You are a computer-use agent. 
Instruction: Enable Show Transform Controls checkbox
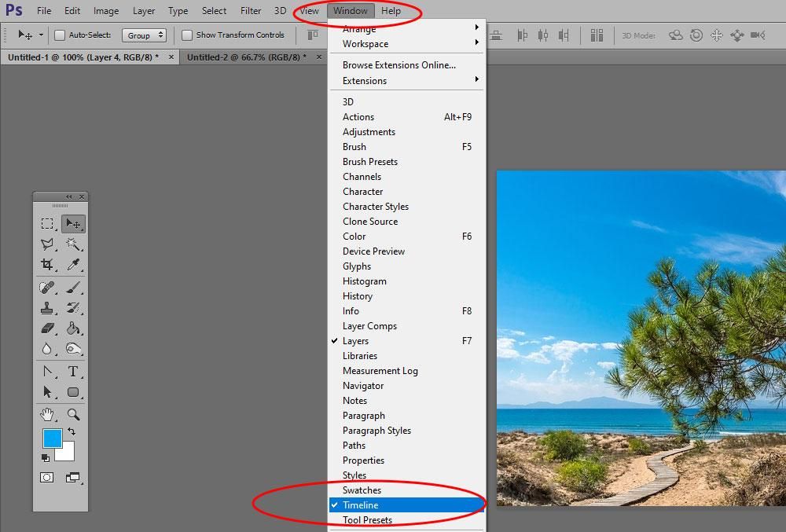tap(187, 35)
